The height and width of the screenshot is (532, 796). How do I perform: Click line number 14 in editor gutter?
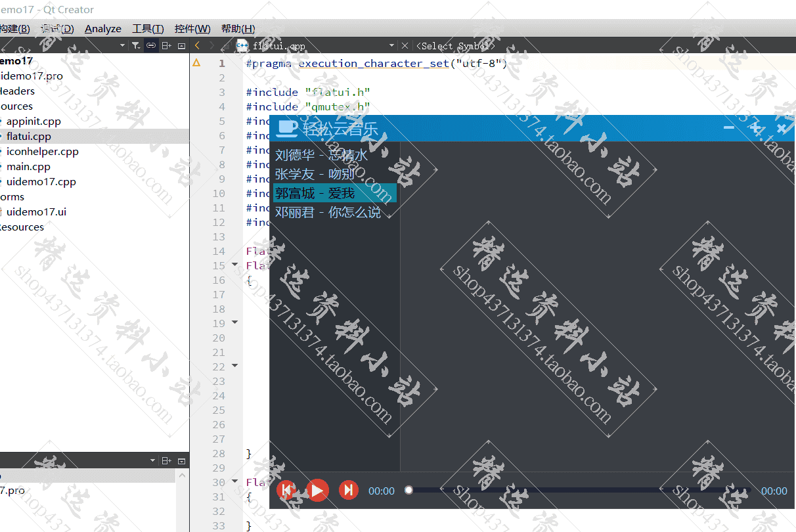pos(219,251)
